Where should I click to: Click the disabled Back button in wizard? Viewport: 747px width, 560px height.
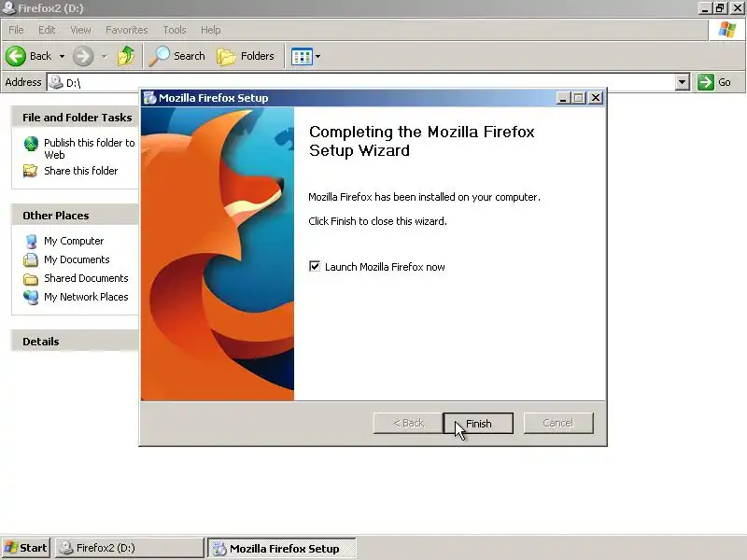coord(408,423)
